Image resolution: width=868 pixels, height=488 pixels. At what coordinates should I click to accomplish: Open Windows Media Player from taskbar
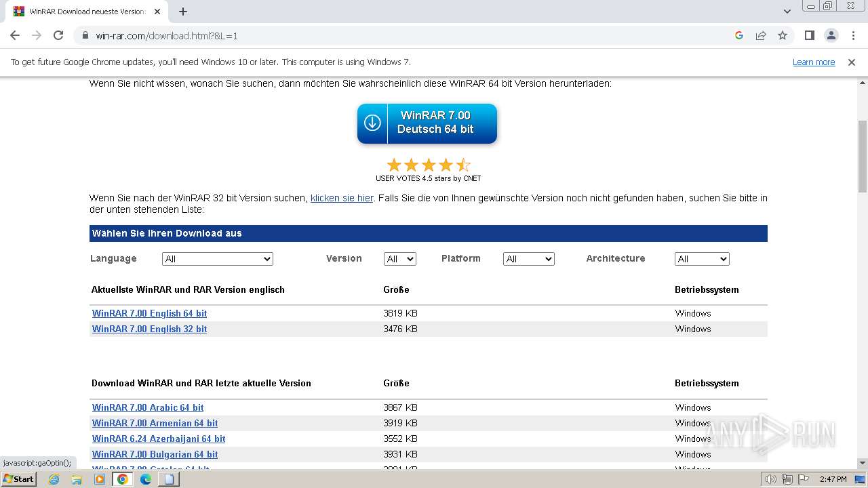click(100, 479)
